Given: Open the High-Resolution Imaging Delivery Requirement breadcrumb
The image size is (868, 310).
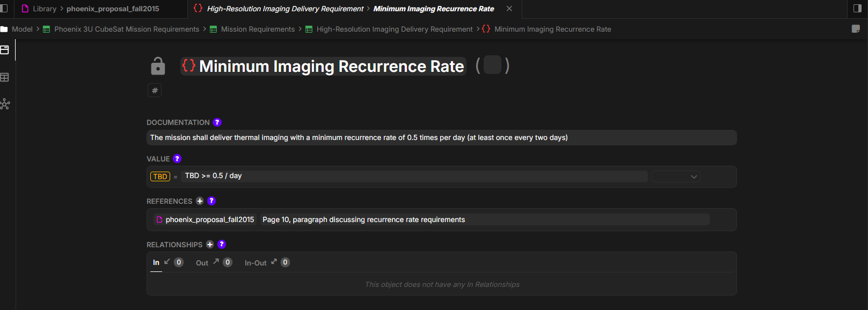Looking at the screenshot, I should 395,29.
